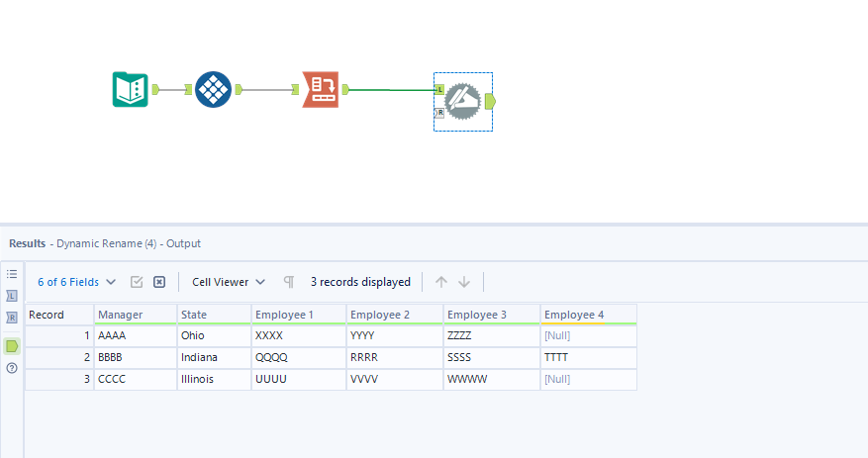Select the orange Cross Tab tool

coord(320,89)
